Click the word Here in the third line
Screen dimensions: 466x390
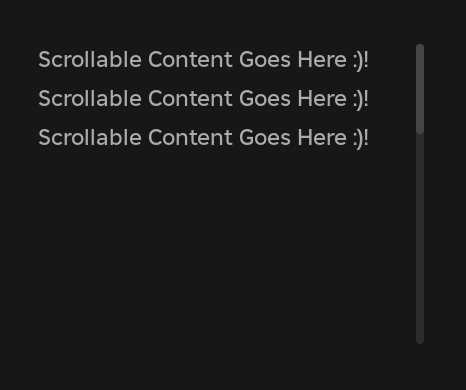tap(322, 138)
